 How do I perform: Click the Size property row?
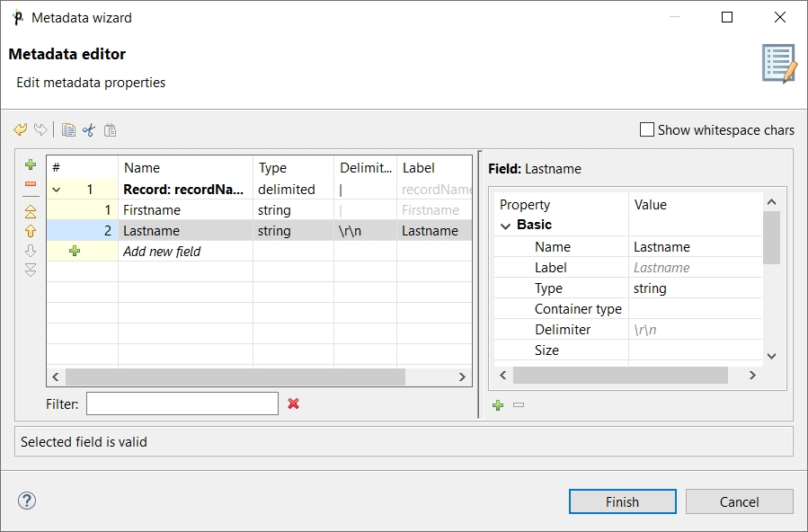628,350
